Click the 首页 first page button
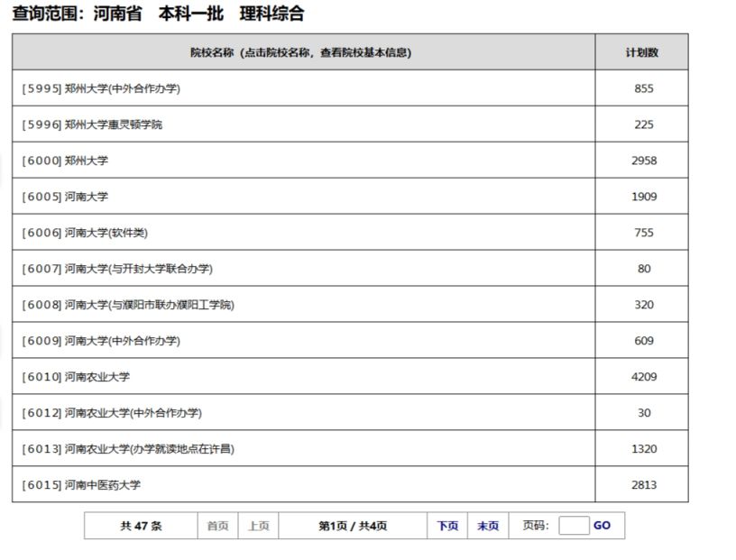 pos(217,525)
